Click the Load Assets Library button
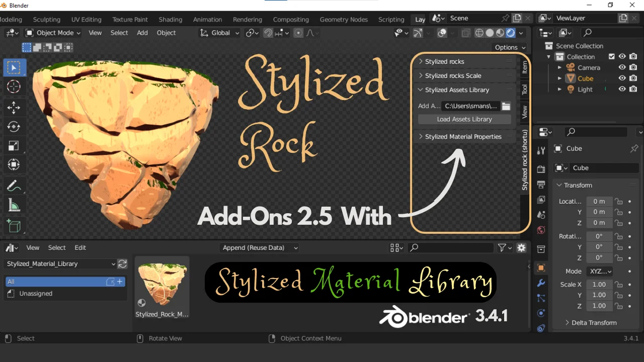Viewport: 644px width, 362px height. coord(464,119)
